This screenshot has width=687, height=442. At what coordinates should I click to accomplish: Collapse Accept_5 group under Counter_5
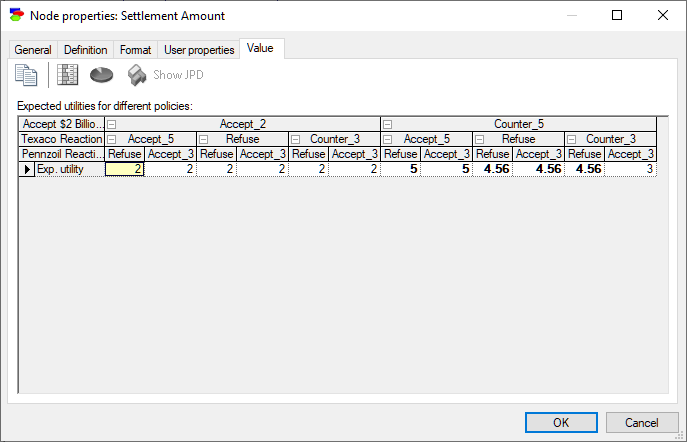(x=387, y=139)
